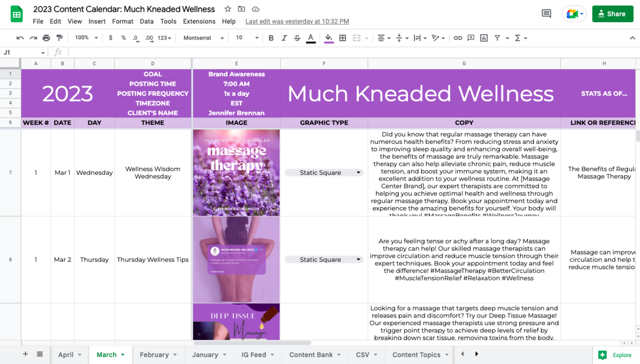Switch to the IG Feed sheet tab
Image resolution: width=640 pixels, height=364 pixels.
(x=258, y=354)
